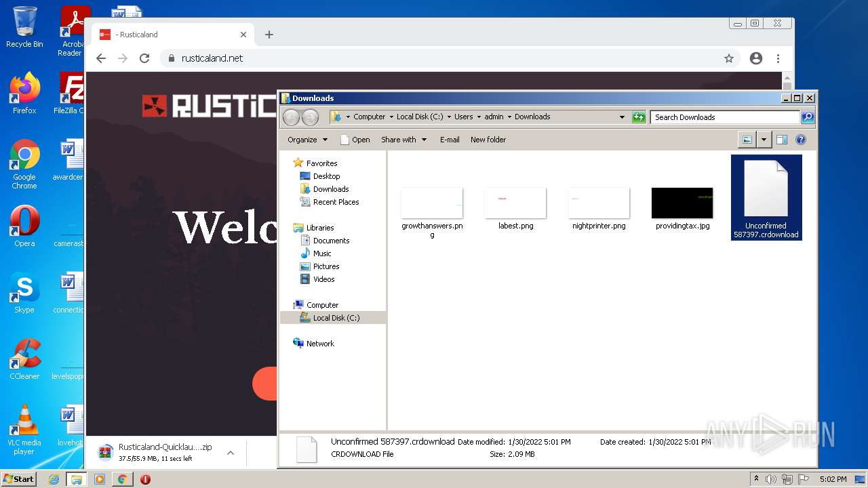This screenshot has width=868, height=488.
Task: Expand the views dropdown arrow
Action: 764,140
